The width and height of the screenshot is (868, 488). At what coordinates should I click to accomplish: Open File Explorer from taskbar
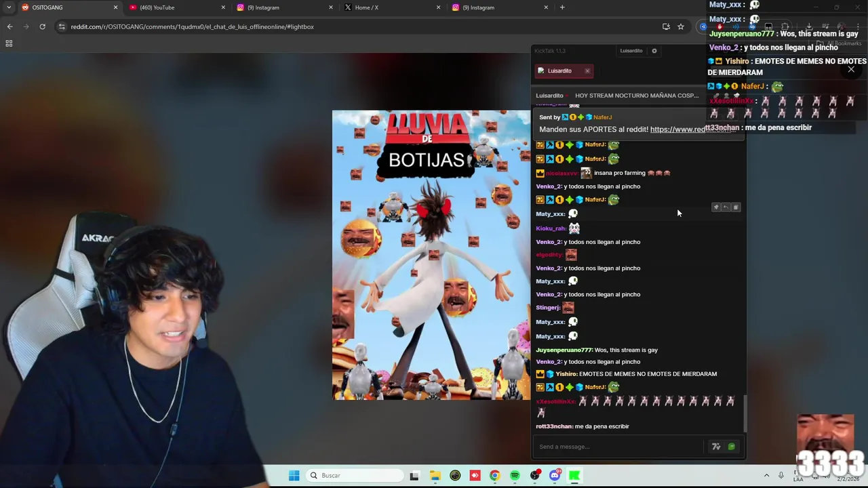point(435,476)
